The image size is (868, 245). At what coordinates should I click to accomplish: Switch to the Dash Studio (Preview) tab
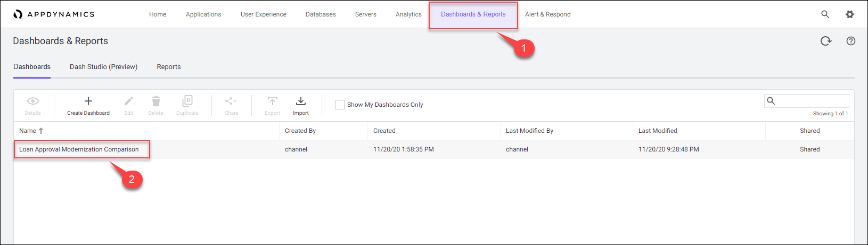pos(103,67)
